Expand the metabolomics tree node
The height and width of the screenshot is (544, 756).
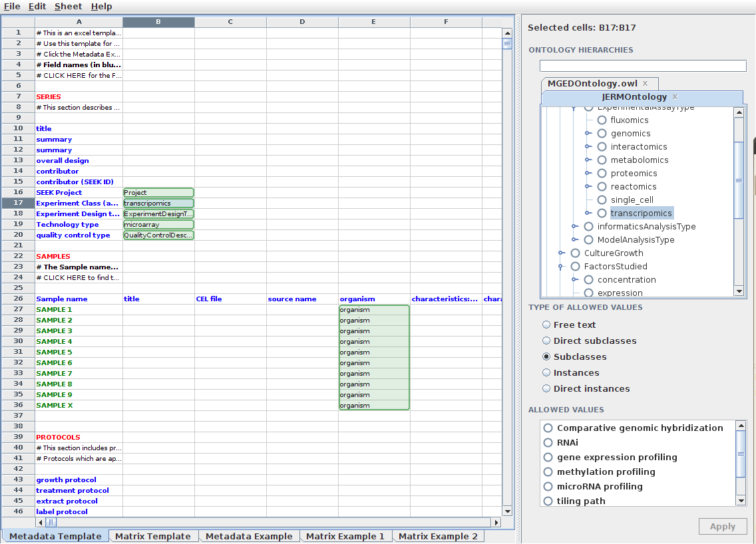pos(588,160)
